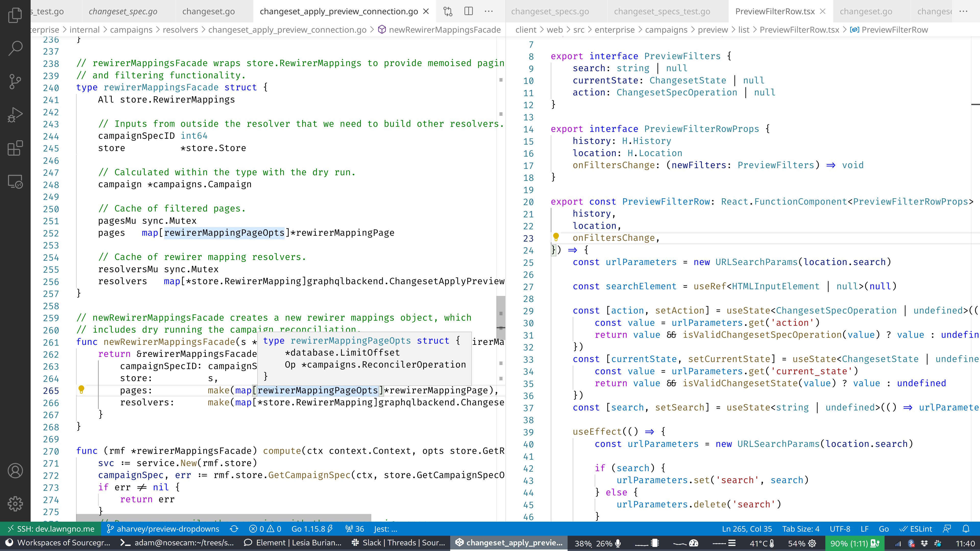The image size is (980, 551).
Task: Open more actions for left editor group
Action: point(489,11)
